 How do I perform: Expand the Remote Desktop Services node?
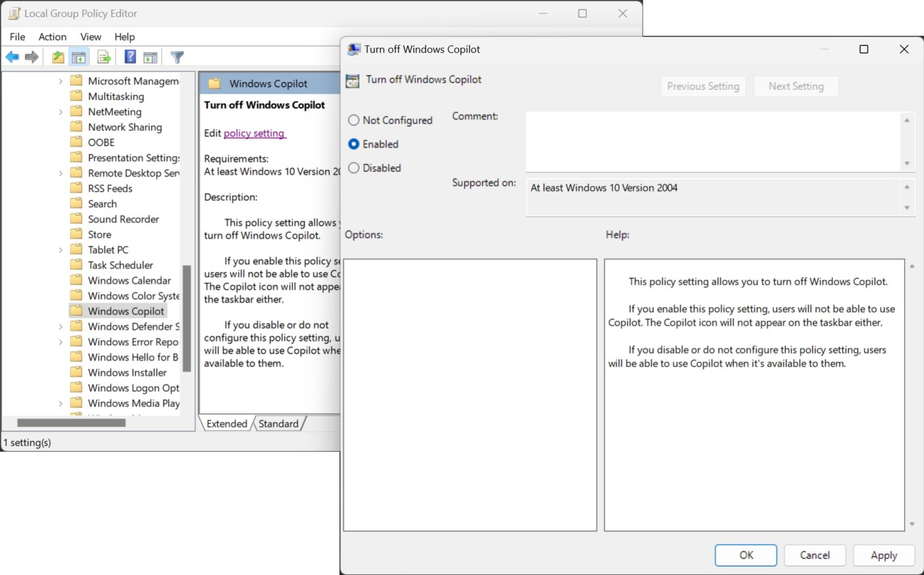pos(61,173)
